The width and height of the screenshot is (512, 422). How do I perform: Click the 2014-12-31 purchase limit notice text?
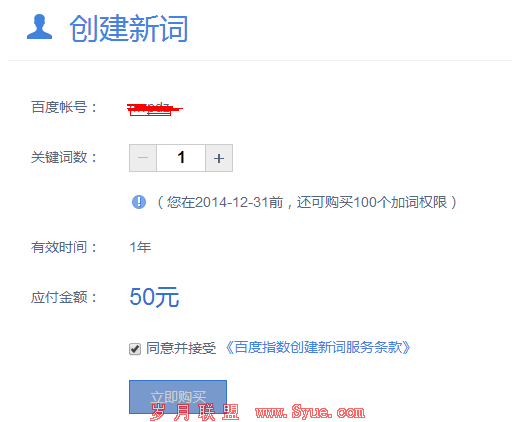307,202
